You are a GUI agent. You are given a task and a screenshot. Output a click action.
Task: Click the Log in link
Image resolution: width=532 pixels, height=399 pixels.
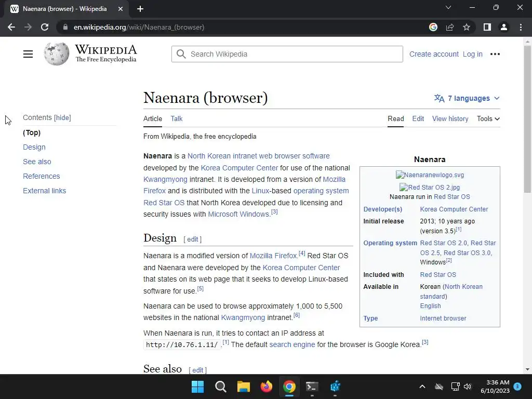click(x=473, y=54)
